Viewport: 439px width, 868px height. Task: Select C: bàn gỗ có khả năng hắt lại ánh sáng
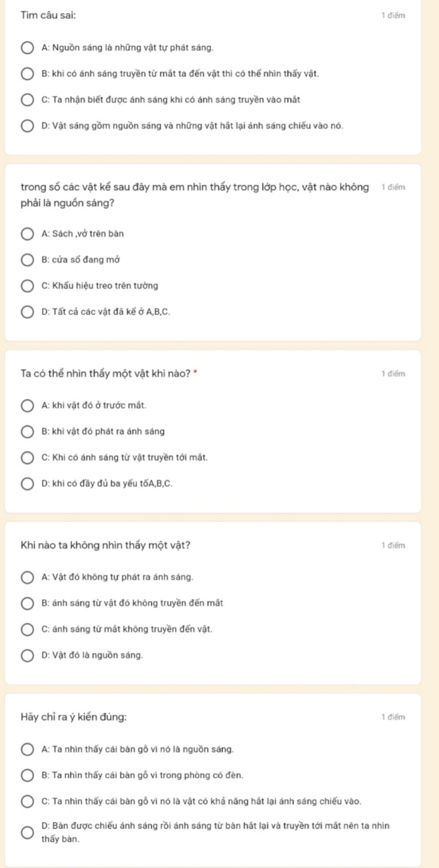[x=27, y=802]
